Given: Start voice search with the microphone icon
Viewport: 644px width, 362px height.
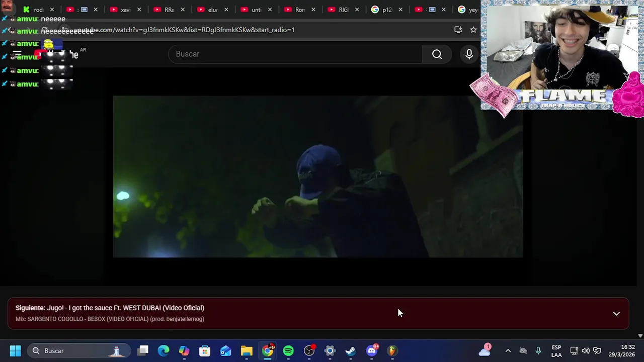Looking at the screenshot, I should 469,54.
